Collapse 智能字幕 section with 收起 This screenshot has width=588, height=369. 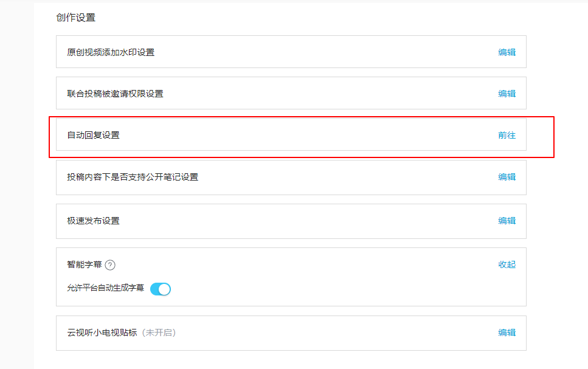click(x=507, y=264)
